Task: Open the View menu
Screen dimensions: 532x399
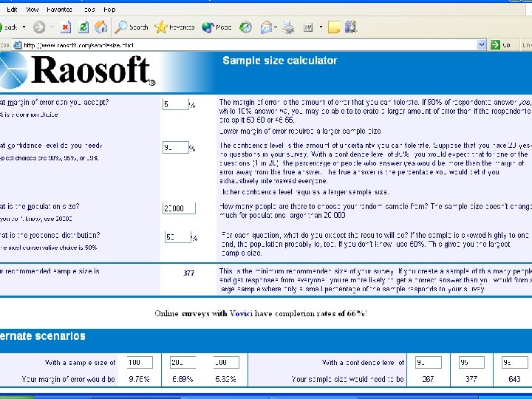Action: [x=33, y=10]
